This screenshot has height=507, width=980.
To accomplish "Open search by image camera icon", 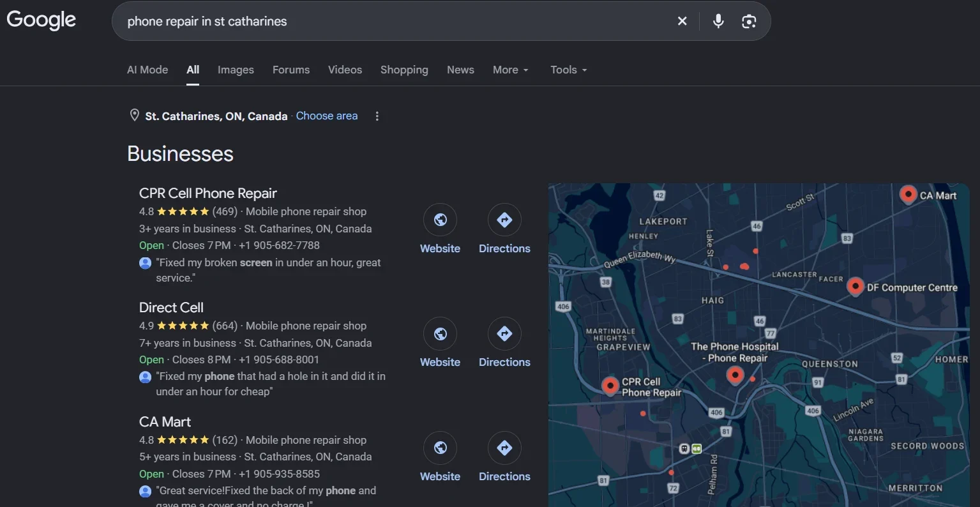I will tap(749, 21).
